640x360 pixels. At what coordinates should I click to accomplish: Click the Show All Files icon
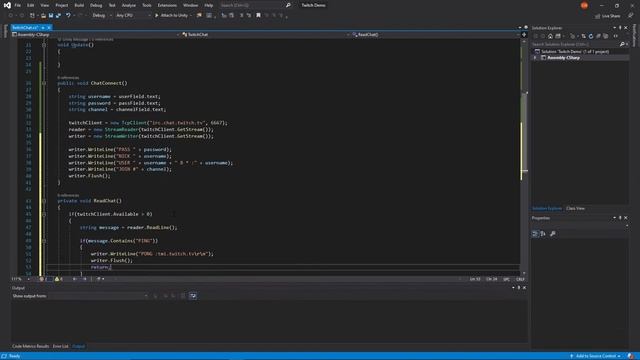coord(606,36)
